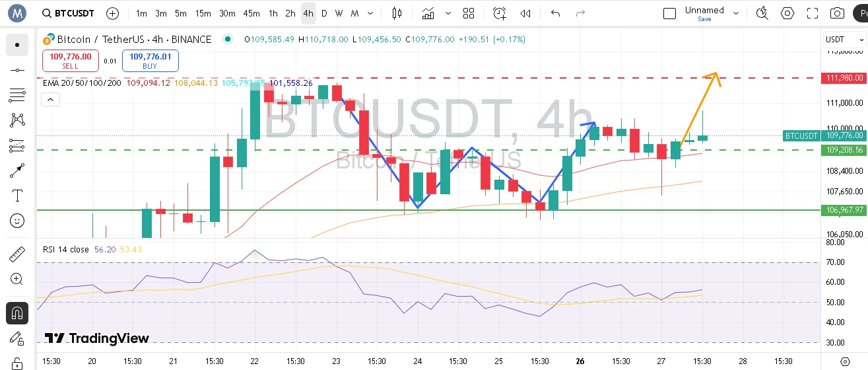Open the candlestick chart type selector

[397, 13]
